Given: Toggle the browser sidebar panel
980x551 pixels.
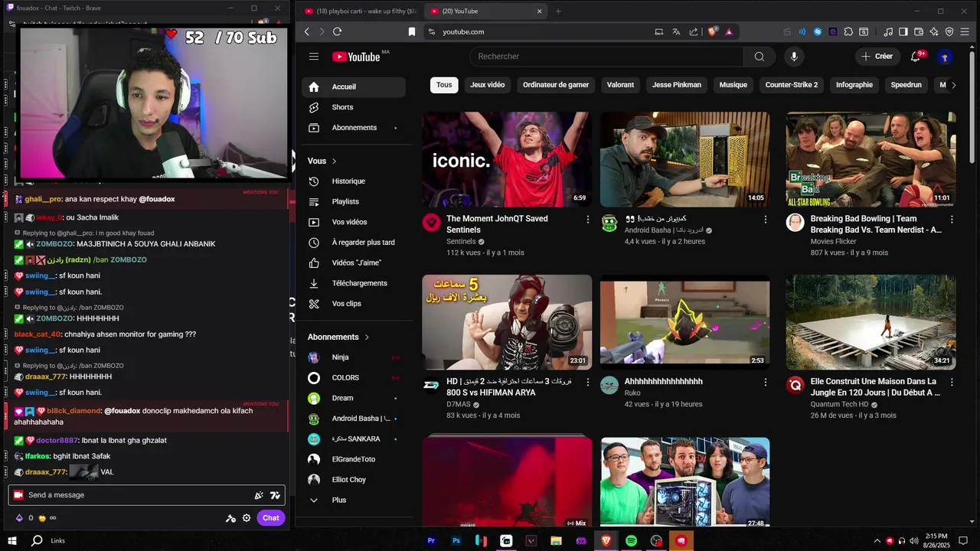Looking at the screenshot, I should point(903,31).
